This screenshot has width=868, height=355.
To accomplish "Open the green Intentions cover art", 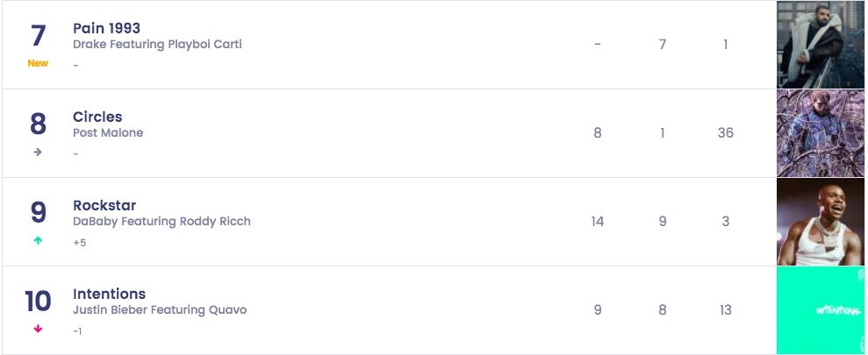I will (x=821, y=310).
